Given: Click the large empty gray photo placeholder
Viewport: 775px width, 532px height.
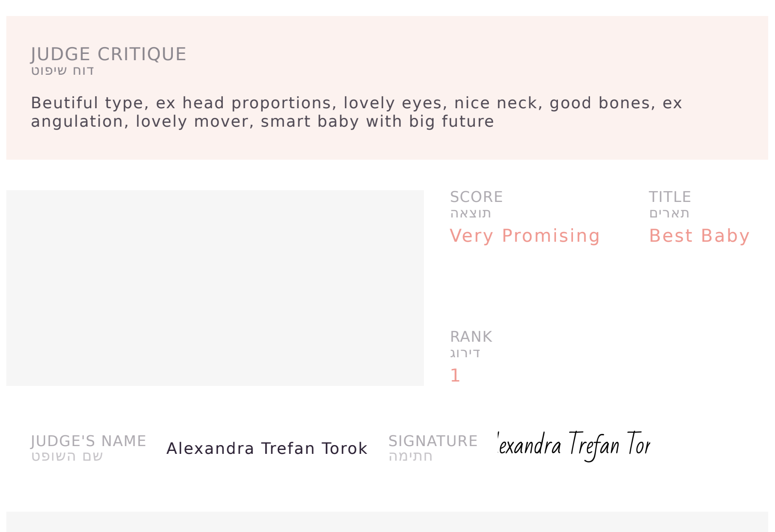Looking at the screenshot, I should click(x=215, y=288).
